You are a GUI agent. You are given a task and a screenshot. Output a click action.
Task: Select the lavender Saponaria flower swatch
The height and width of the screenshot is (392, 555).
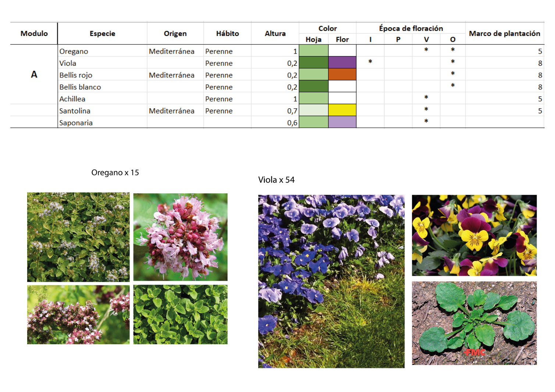pos(342,122)
